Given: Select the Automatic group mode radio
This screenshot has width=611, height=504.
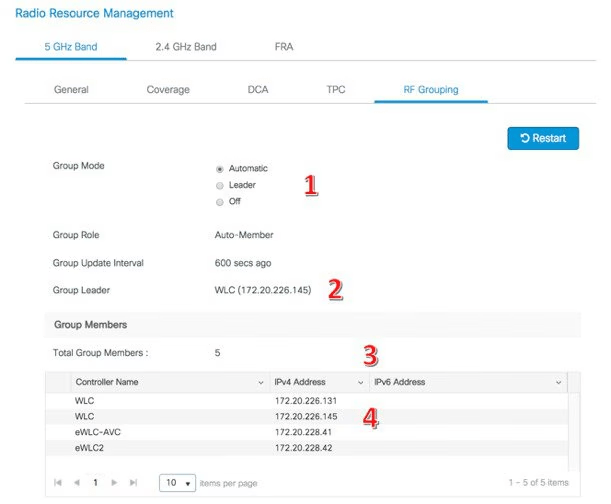Looking at the screenshot, I should 220,169.
